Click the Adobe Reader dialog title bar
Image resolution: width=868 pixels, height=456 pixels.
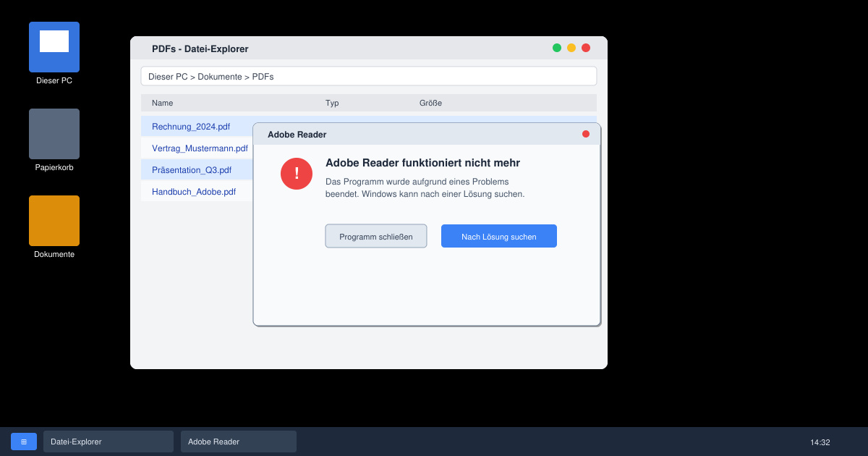[427, 134]
